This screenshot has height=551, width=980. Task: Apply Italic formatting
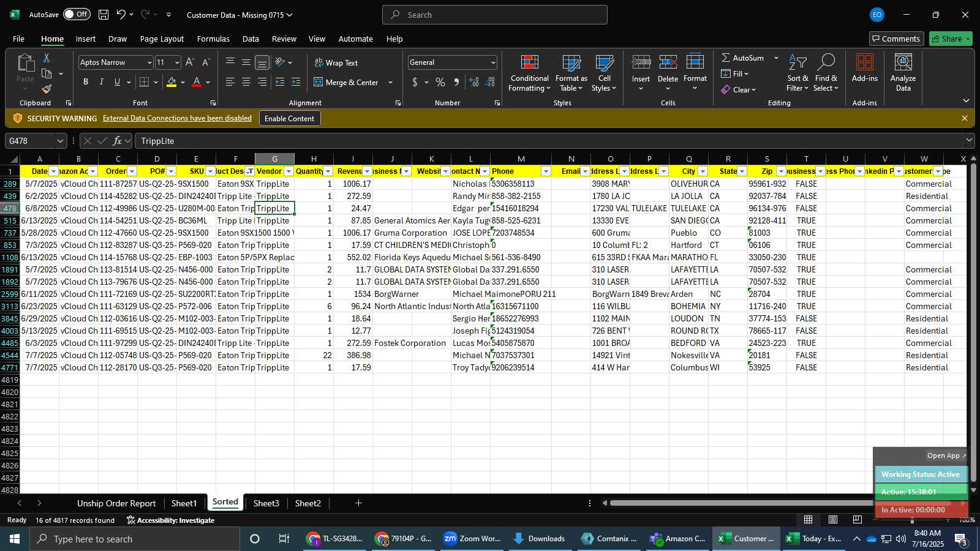pos(101,82)
